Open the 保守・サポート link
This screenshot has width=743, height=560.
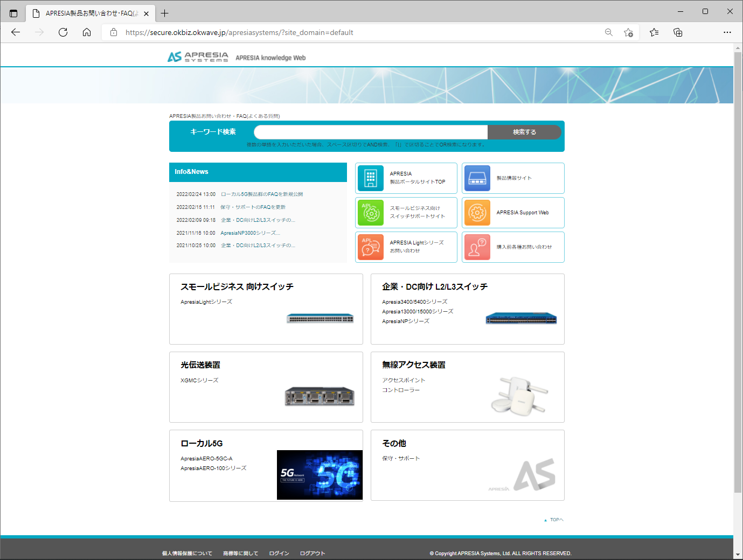coord(401,459)
